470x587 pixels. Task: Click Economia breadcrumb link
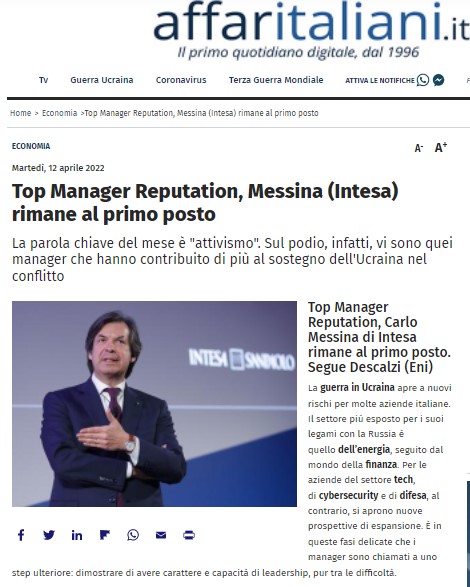60,113
